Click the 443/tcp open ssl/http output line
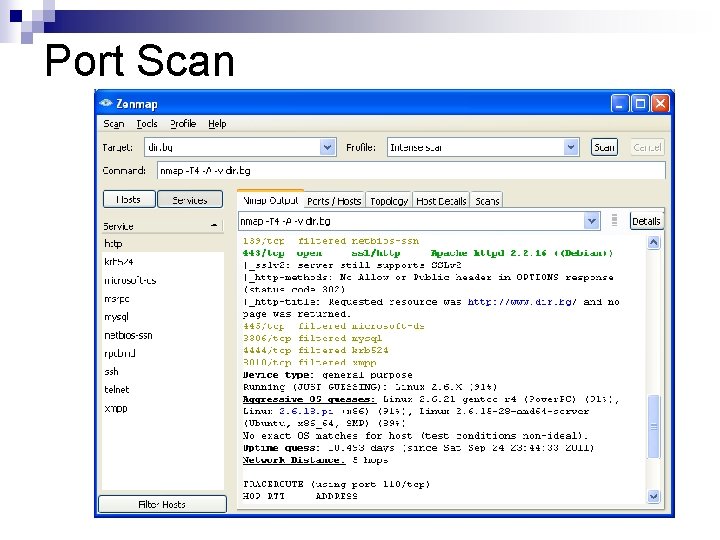720x540 pixels. click(428, 253)
